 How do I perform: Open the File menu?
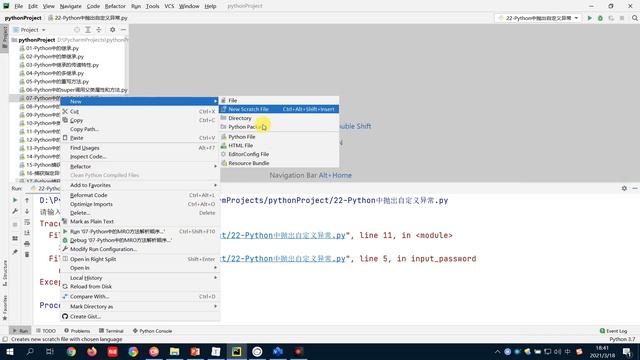pos(19,6)
